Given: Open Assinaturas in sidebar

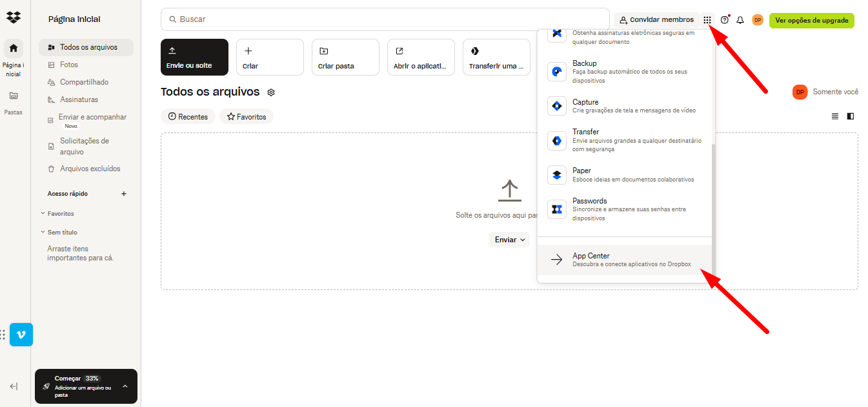Looking at the screenshot, I should [86, 99].
